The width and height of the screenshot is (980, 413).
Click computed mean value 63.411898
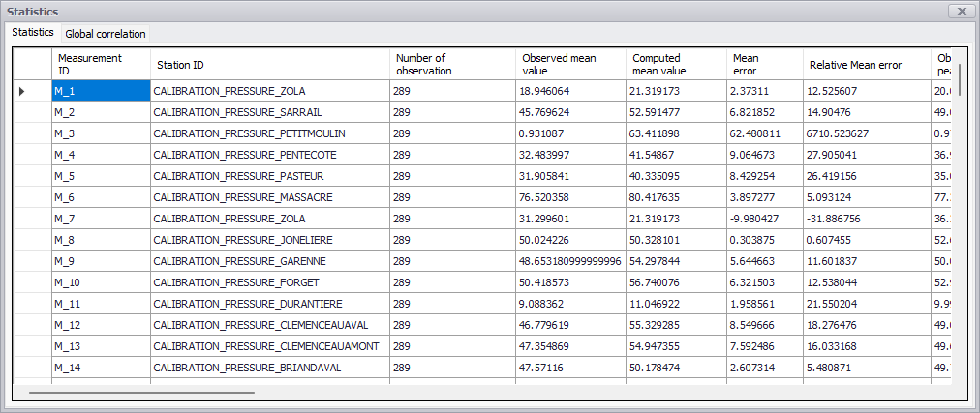[676, 133]
